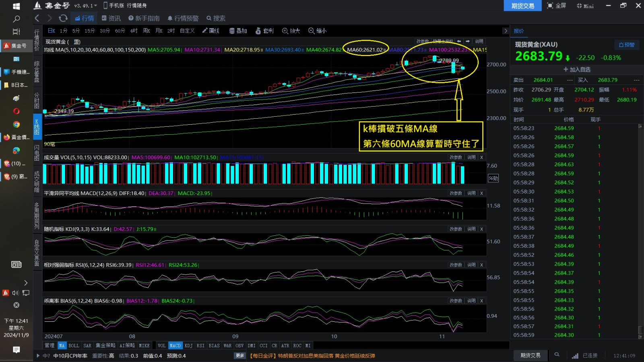Select the 60分 timeframe tab

pyautogui.click(x=120, y=31)
